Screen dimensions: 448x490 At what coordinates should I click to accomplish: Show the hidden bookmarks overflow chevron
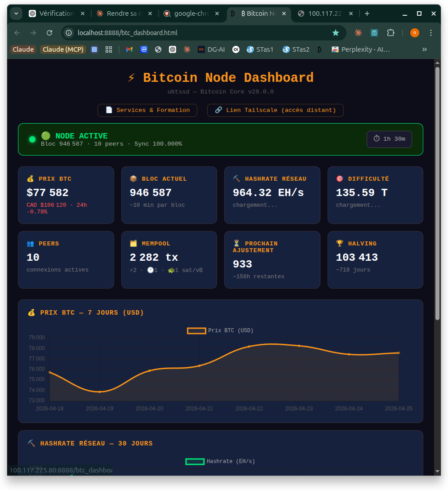click(424, 49)
